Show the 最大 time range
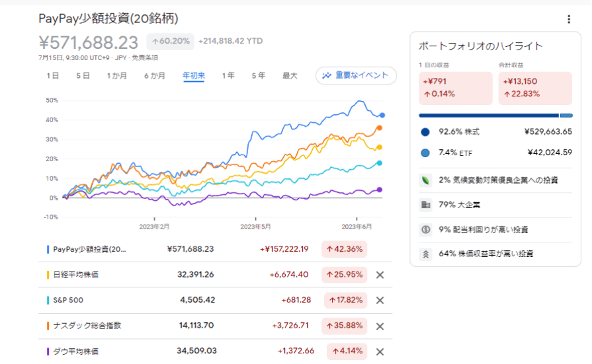 point(290,76)
